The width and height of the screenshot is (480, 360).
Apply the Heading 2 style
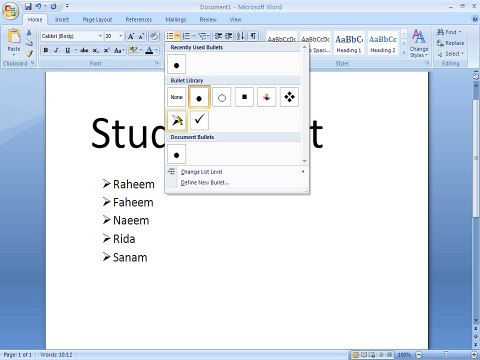coord(383,43)
